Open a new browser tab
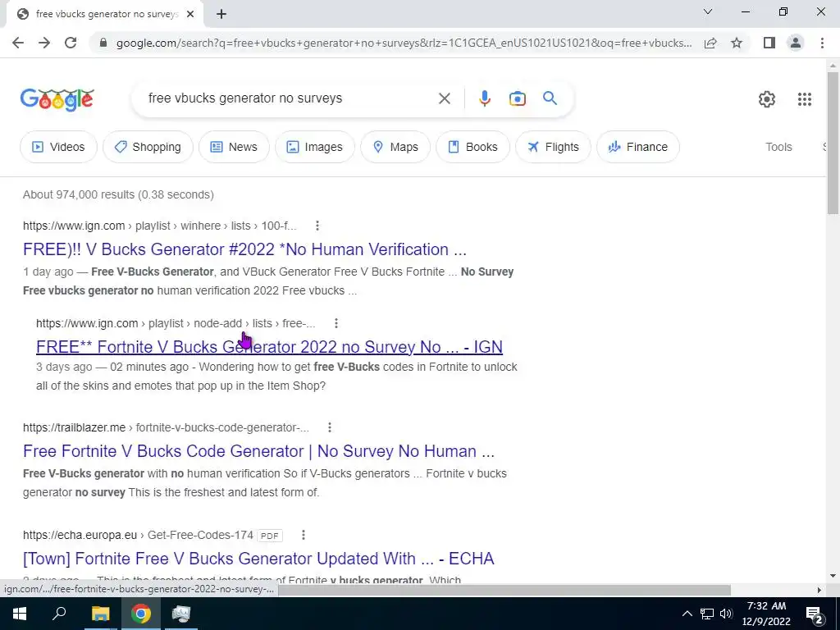Screen dimensions: 840x630 [221, 14]
